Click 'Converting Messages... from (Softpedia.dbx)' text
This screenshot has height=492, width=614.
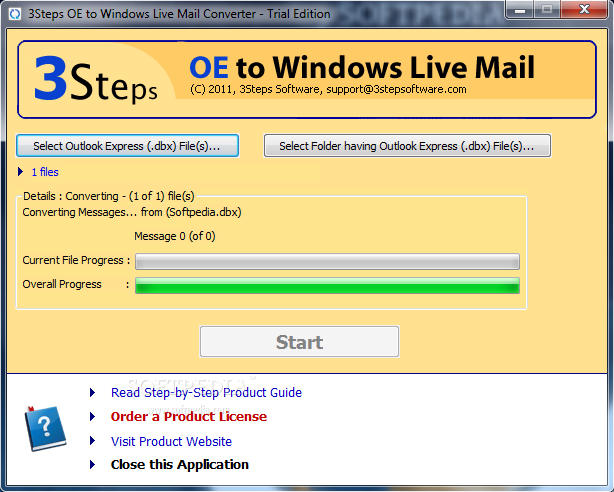coord(132,212)
